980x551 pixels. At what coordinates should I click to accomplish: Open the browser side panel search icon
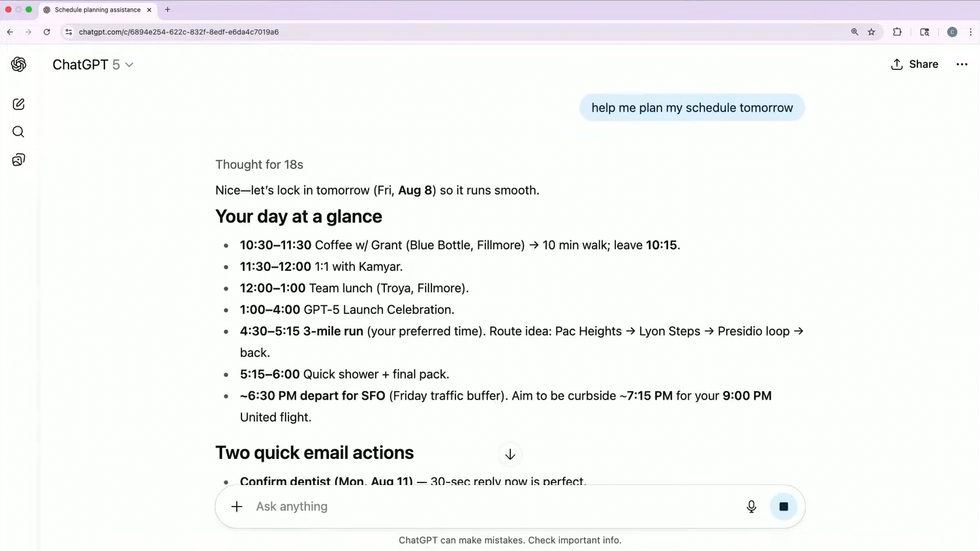(x=925, y=32)
